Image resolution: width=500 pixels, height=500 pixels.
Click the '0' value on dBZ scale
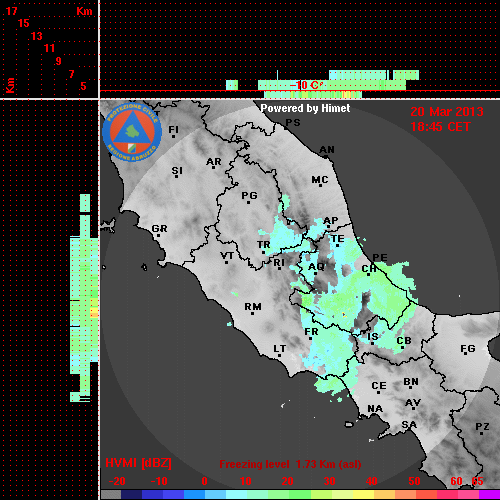(x=204, y=481)
